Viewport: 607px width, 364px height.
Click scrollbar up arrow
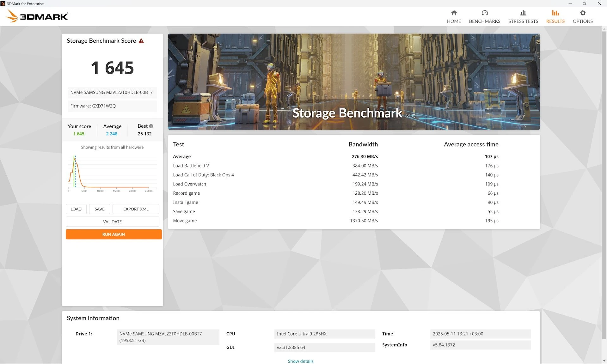pyautogui.click(x=604, y=29)
